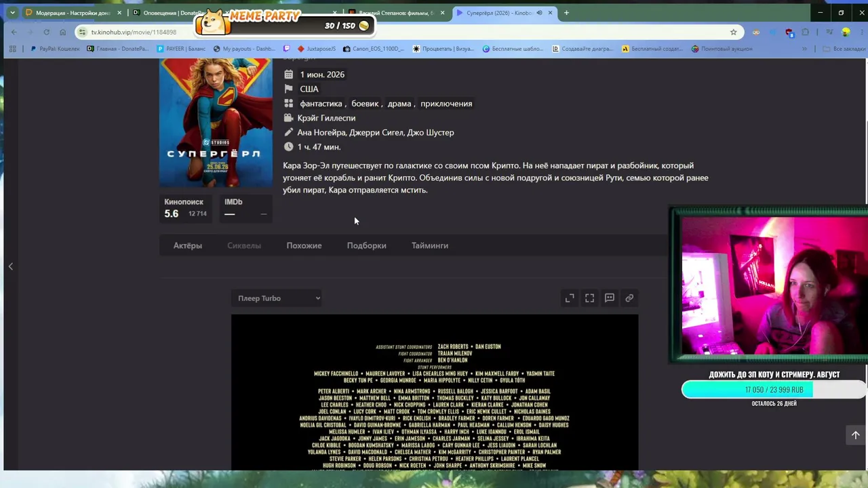Open the Похожие section tab
Screen dimensions: 868x488
tap(304, 245)
